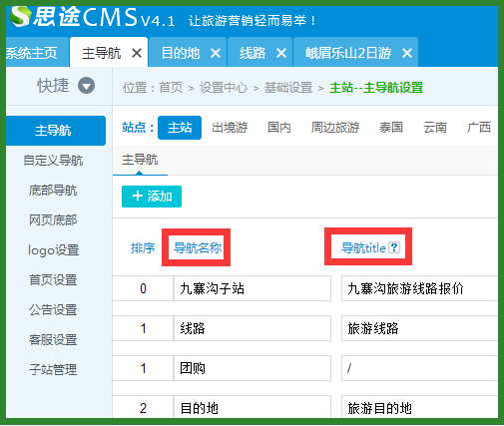Viewport: 504px width, 426px height.
Task: Select the 出境游 site
Action: (230, 128)
